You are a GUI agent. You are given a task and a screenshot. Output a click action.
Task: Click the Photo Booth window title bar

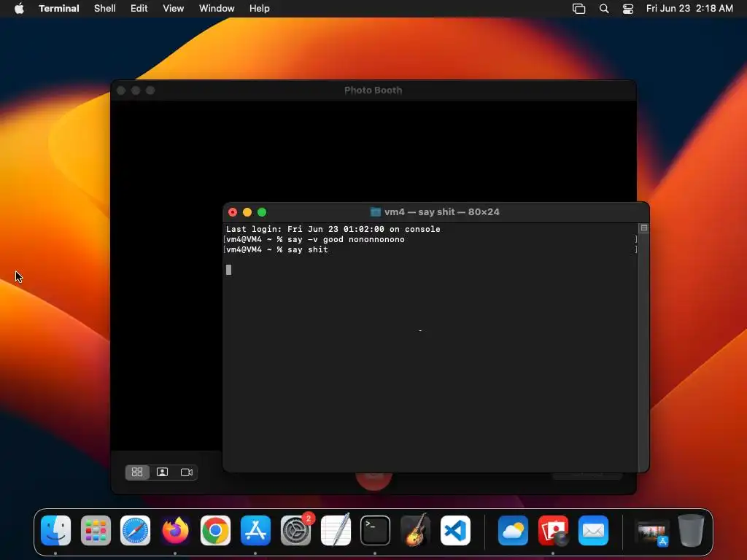point(373,90)
